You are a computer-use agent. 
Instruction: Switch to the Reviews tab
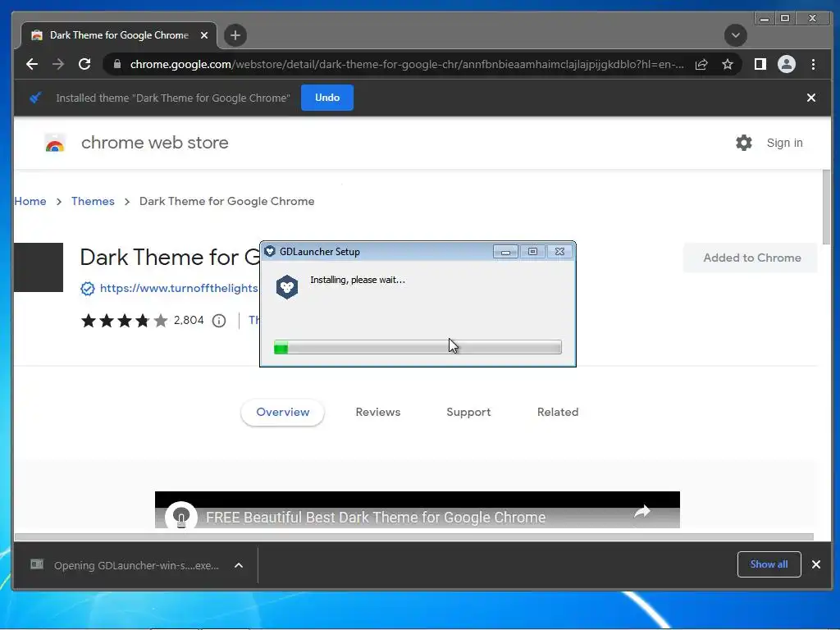pos(377,413)
